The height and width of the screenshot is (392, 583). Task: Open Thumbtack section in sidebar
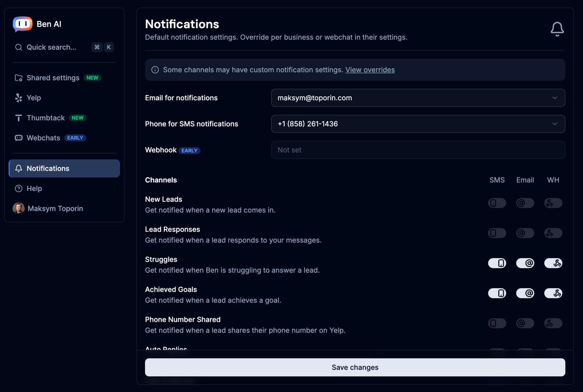point(64,118)
